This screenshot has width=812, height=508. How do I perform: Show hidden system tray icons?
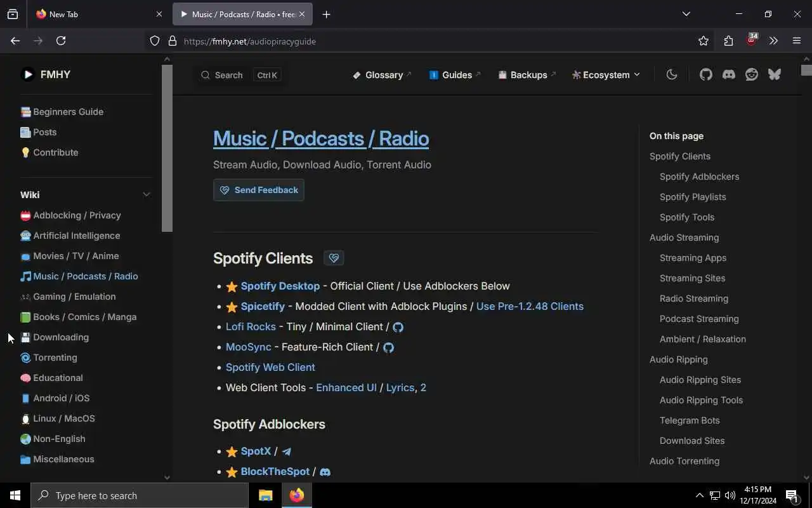point(699,495)
